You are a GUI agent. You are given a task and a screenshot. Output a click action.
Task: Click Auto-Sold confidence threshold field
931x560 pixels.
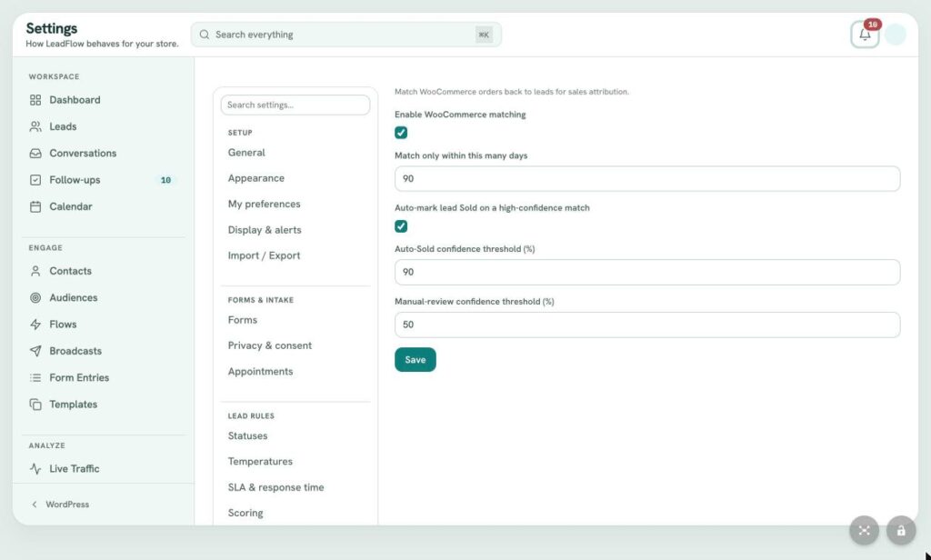pyautogui.click(x=647, y=272)
